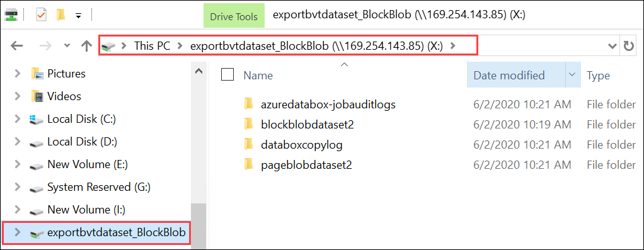Viewport: 644px width, 250px height.
Task: Toggle the select all items checkbox
Action: click(227, 75)
